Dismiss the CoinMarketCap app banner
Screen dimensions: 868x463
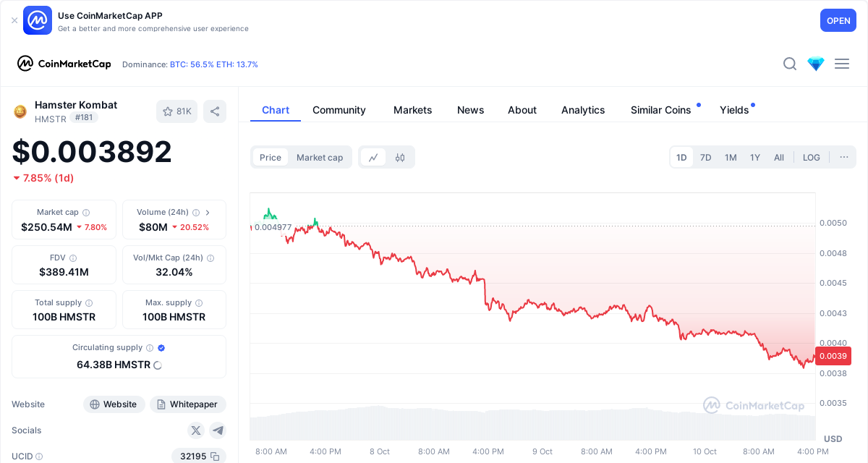[14, 20]
